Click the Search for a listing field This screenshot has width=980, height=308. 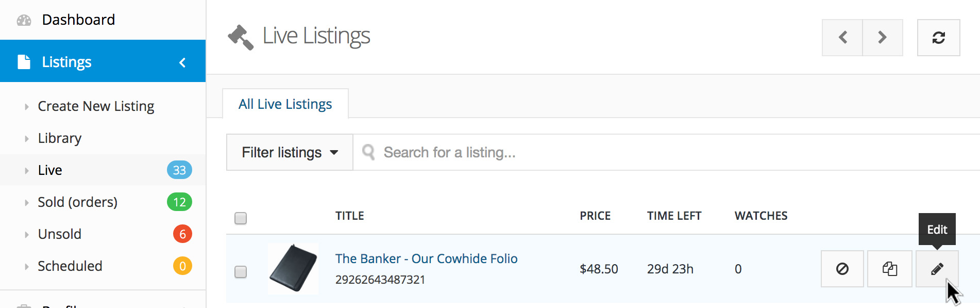(665, 152)
